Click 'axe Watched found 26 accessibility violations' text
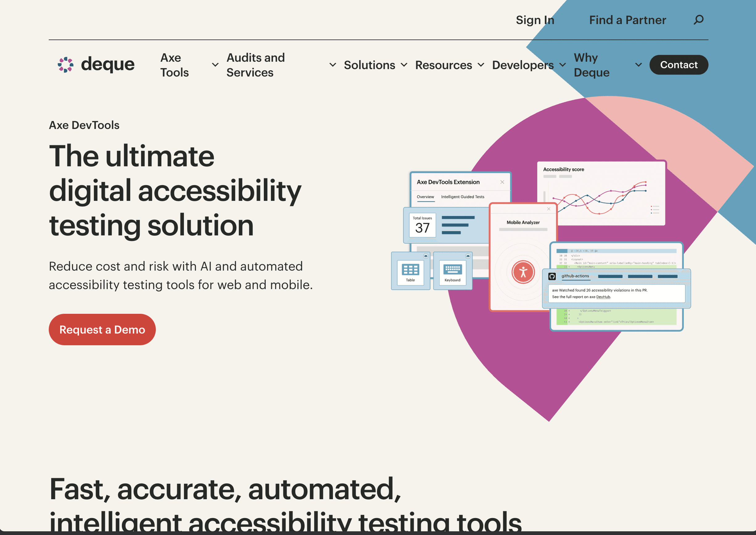Viewport: 756px width, 535px height. 600,290
